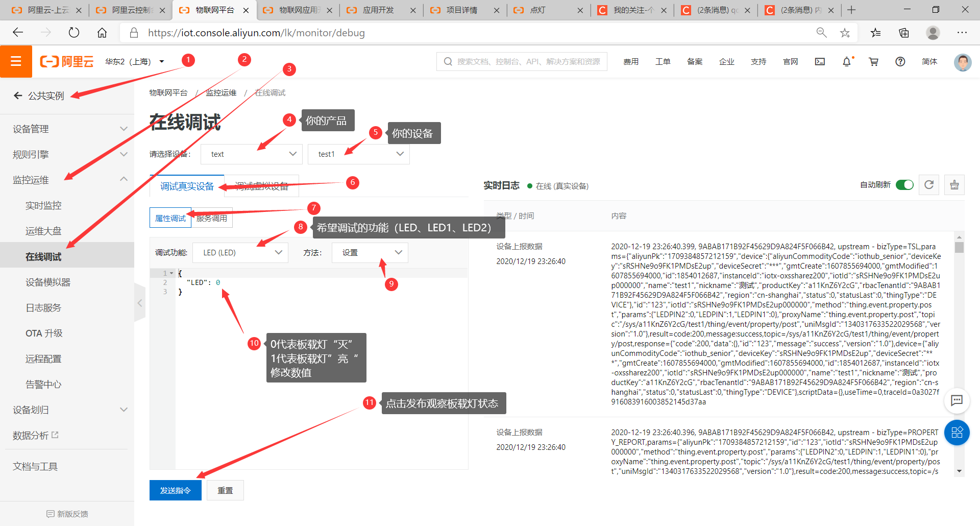Click the 发送指令 button
980x526 pixels.
[176, 490]
